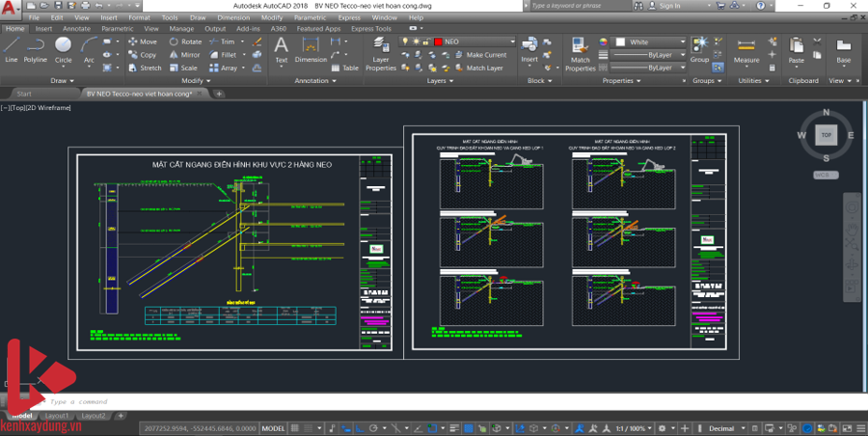This screenshot has width=868, height=436.
Task: Open the Format menu
Action: pos(139,17)
